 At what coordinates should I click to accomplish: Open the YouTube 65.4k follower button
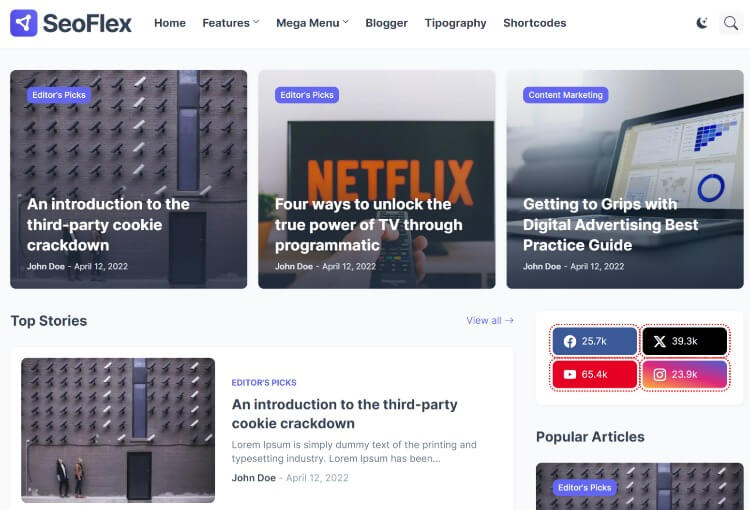pos(594,375)
